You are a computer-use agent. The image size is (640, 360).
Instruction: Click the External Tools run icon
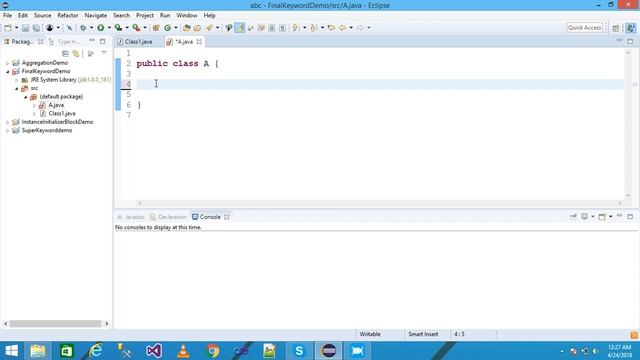(x=136, y=28)
